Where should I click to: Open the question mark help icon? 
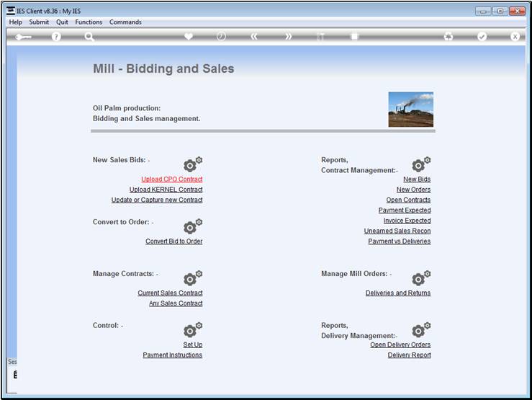click(56, 37)
